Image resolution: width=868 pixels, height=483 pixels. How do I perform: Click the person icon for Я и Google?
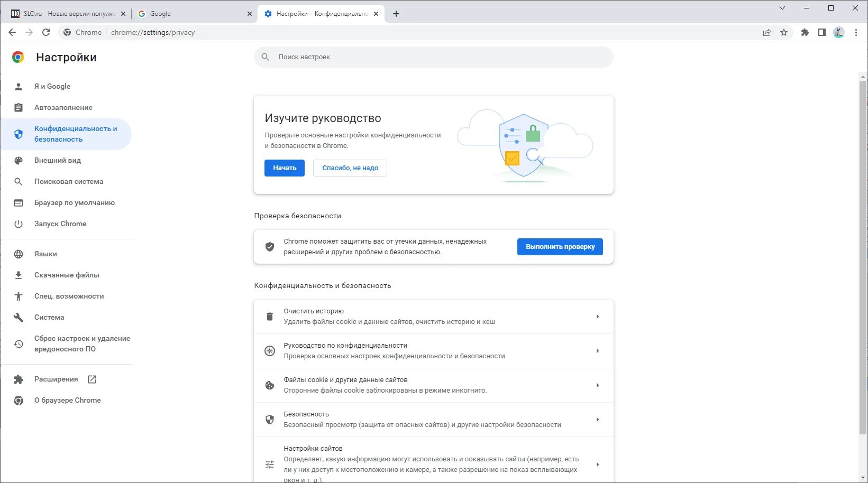point(19,86)
